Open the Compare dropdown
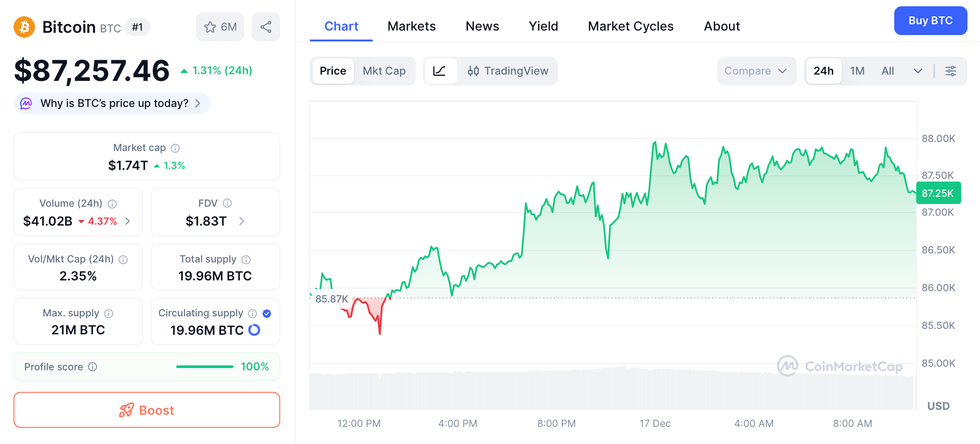Viewport: 980px width, 444px height. click(756, 71)
